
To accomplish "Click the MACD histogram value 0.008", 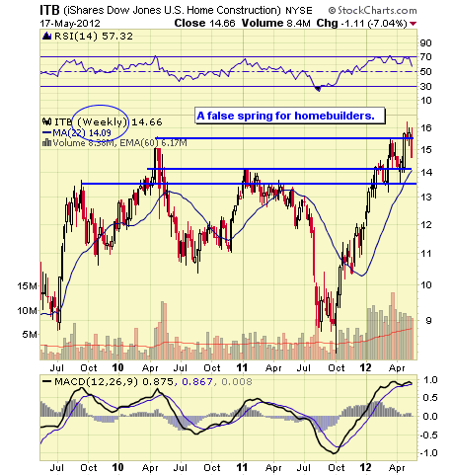I will [237, 382].
